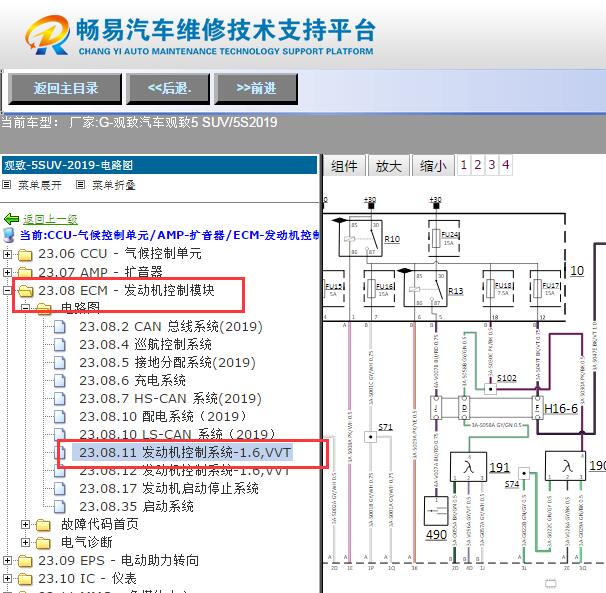Open 23.08.2 CAN 总线系统(2019)
The width and height of the screenshot is (606, 593).
point(171,327)
